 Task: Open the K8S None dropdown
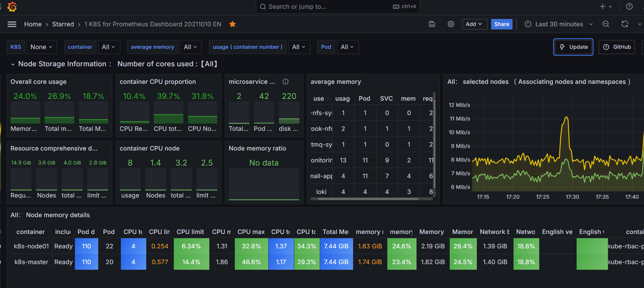41,47
